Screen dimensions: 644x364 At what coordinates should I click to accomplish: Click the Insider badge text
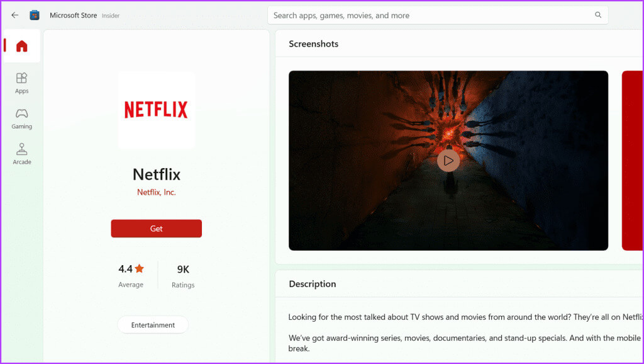point(111,16)
